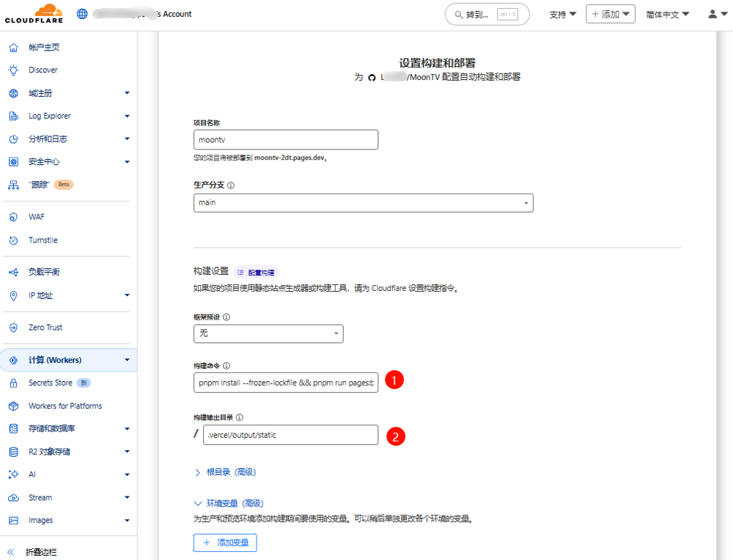Open the 支持 menu in header
Viewport: 733px width, 560px height.
[562, 14]
